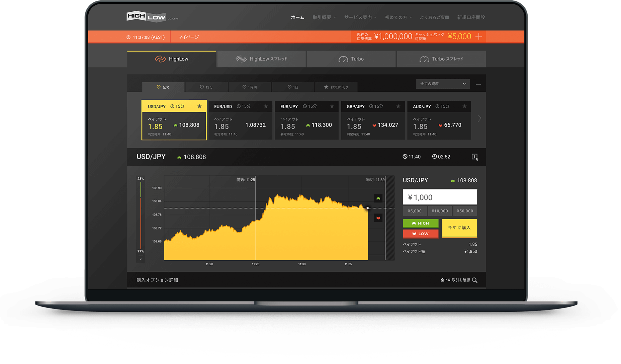Expand the 初めての方 dropdown menu
Image resolution: width=621 pixels, height=364 pixels.
pos(398,17)
